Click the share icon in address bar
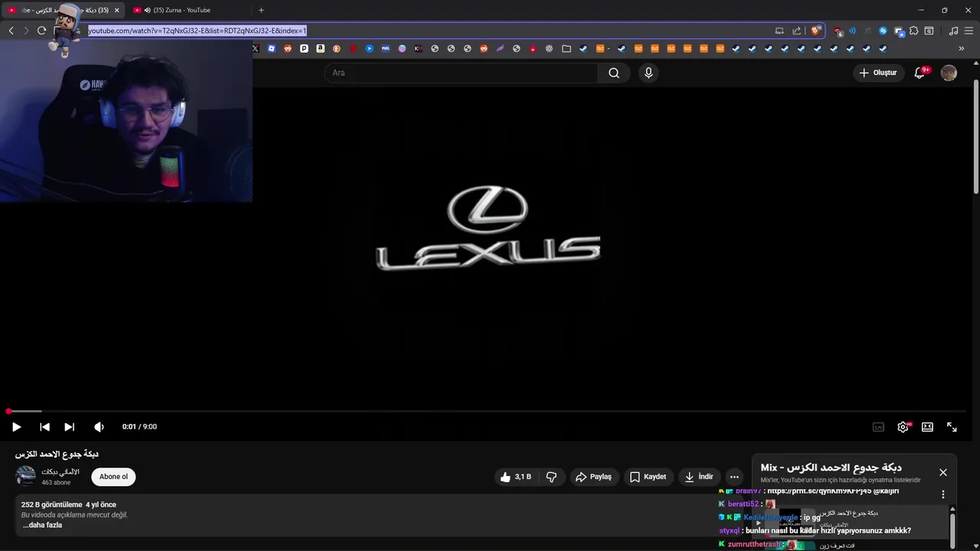Image resolution: width=980 pixels, height=551 pixels. [796, 31]
